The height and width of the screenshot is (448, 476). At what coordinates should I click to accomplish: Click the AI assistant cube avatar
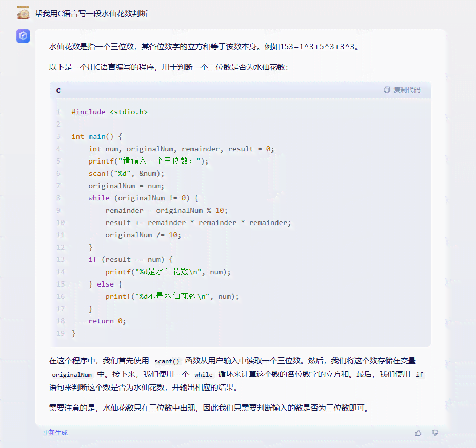point(23,36)
